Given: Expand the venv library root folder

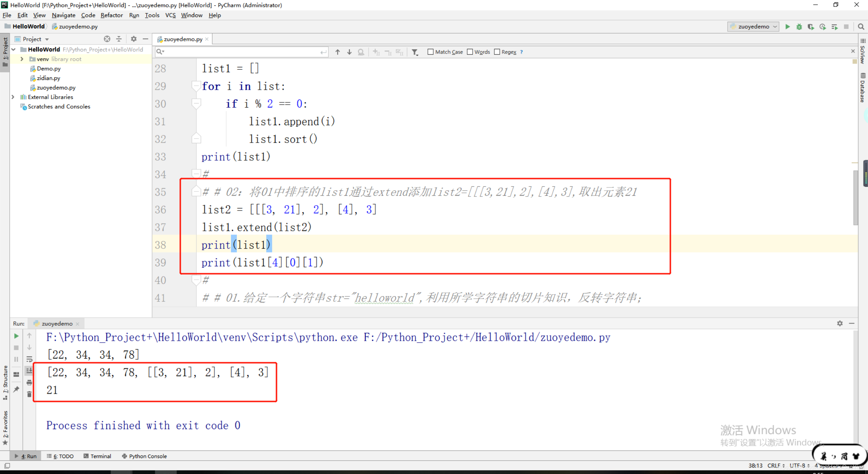Looking at the screenshot, I should click(22, 59).
